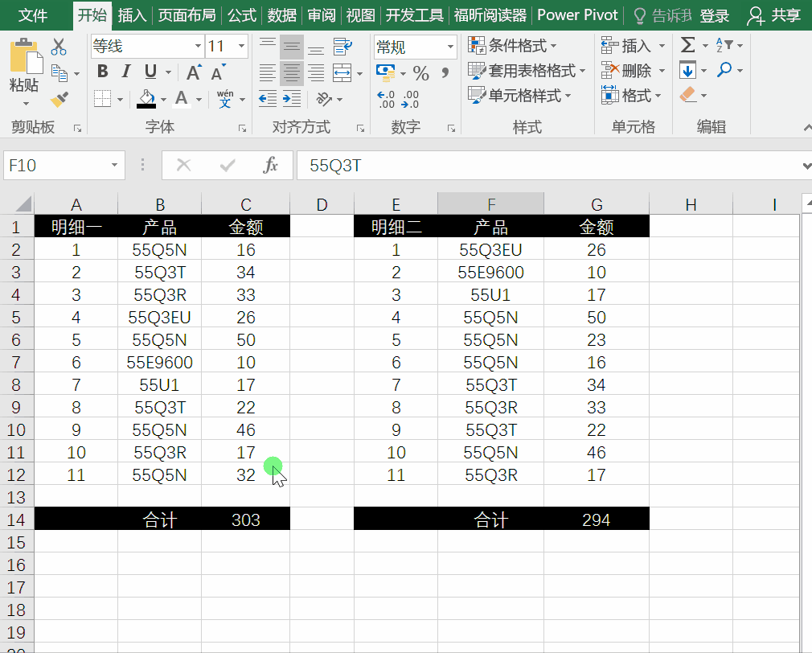Click the 共享 share button
This screenshot has height=653, width=812.
(x=774, y=16)
